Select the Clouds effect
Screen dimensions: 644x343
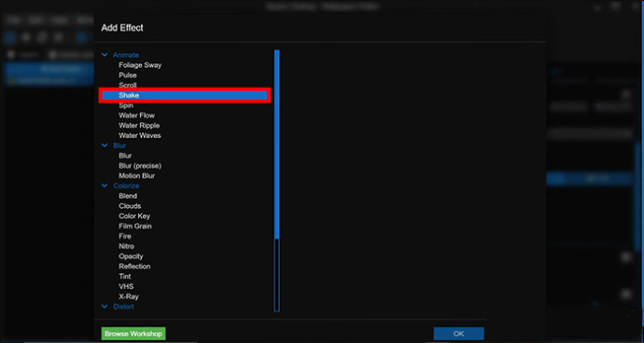pos(130,206)
